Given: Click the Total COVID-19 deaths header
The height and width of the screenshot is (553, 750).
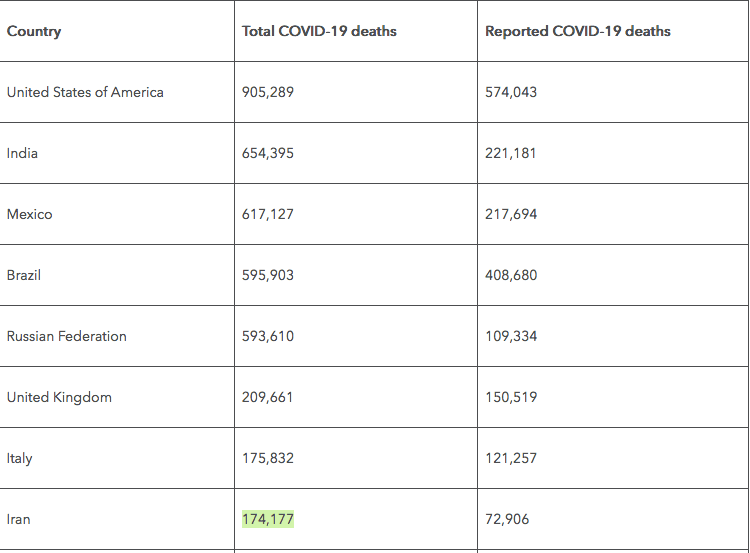Looking at the screenshot, I should tap(319, 31).
